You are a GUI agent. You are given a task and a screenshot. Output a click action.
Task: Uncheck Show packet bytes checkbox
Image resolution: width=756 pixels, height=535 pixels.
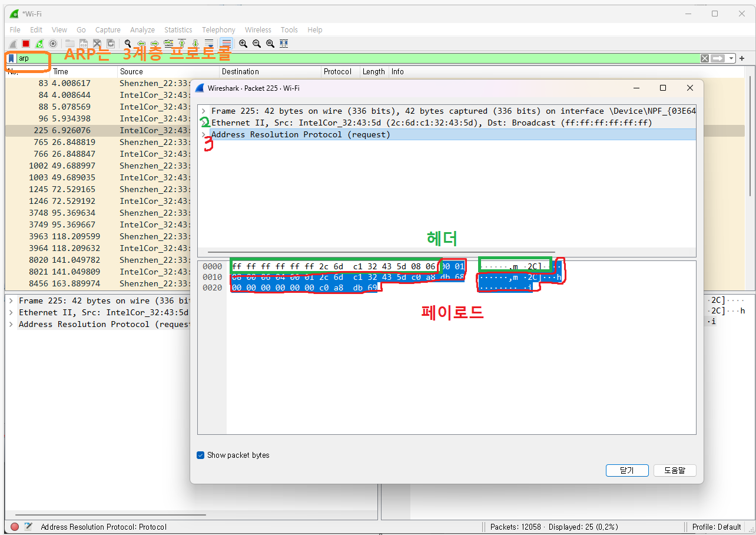pyautogui.click(x=201, y=455)
